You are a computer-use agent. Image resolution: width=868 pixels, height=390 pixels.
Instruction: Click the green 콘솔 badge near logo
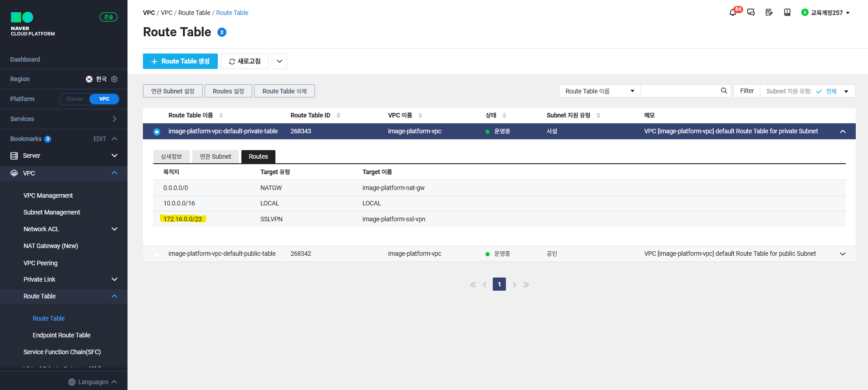pyautogui.click(x=108, y=17)
